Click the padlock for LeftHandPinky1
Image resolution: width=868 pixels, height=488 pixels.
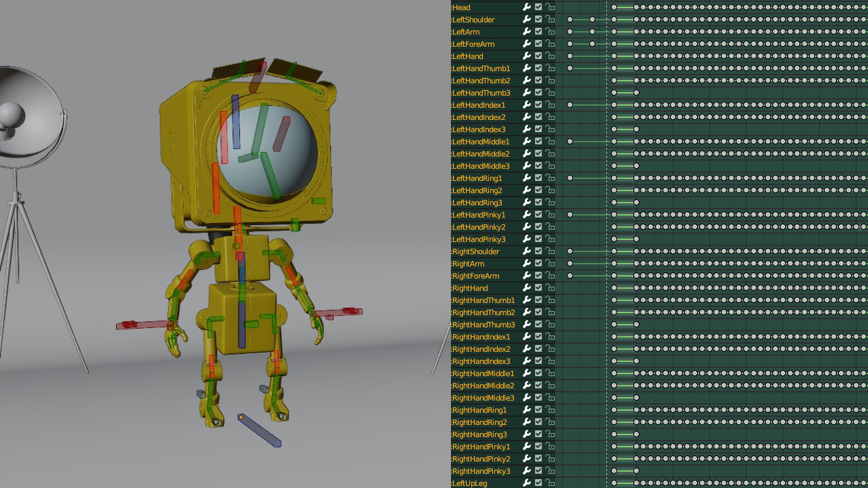[550, 214]
